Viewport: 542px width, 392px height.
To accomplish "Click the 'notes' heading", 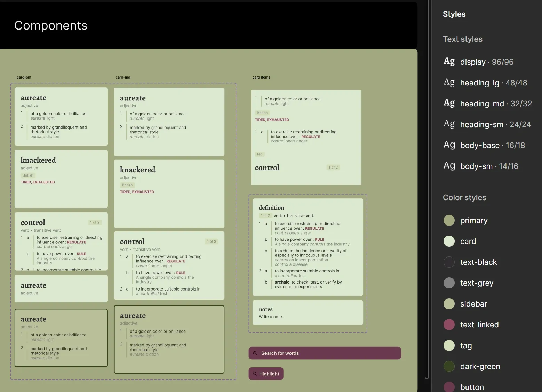I will point(266,309).
